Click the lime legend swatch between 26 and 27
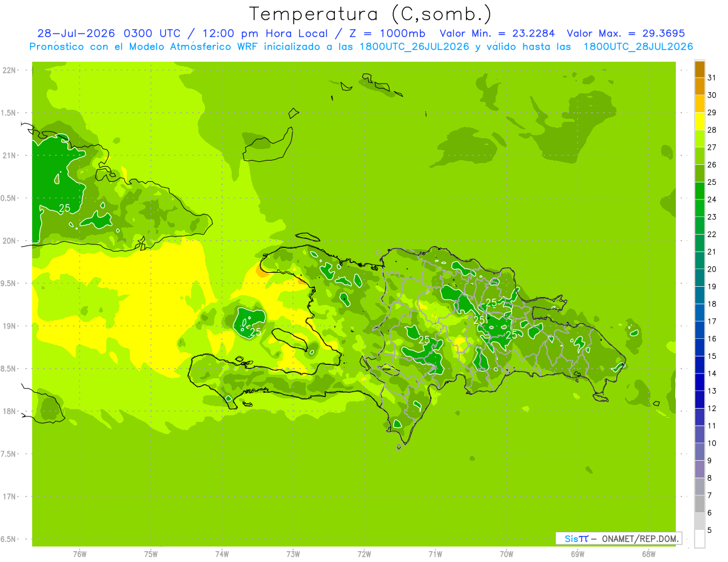The image size is (728, 562). click(699, 156)
